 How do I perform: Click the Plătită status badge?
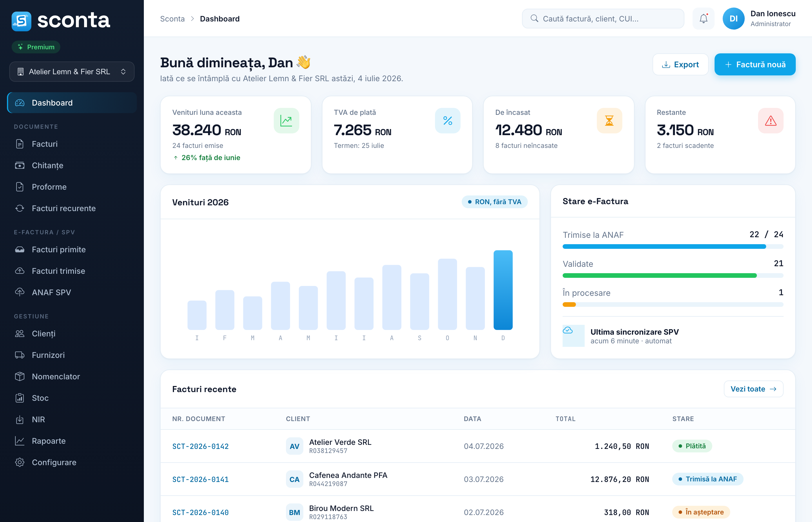(692, 446)
